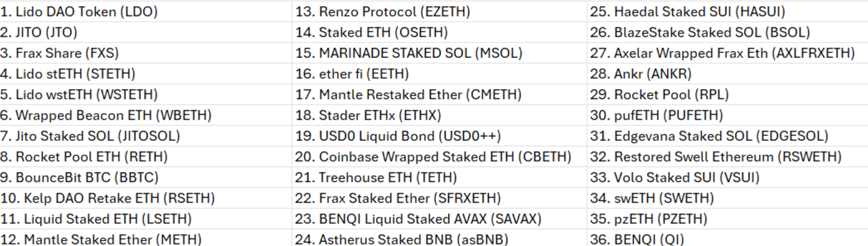Screen dimensions: 868x246
Task: Select the MARINADE STAKED SOL (MSOL) cell
Action: click(409, 53)
